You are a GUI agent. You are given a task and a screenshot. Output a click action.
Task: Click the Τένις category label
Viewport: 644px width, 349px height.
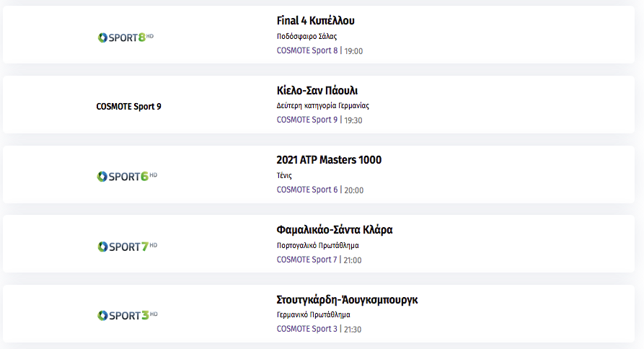[284, 176]
